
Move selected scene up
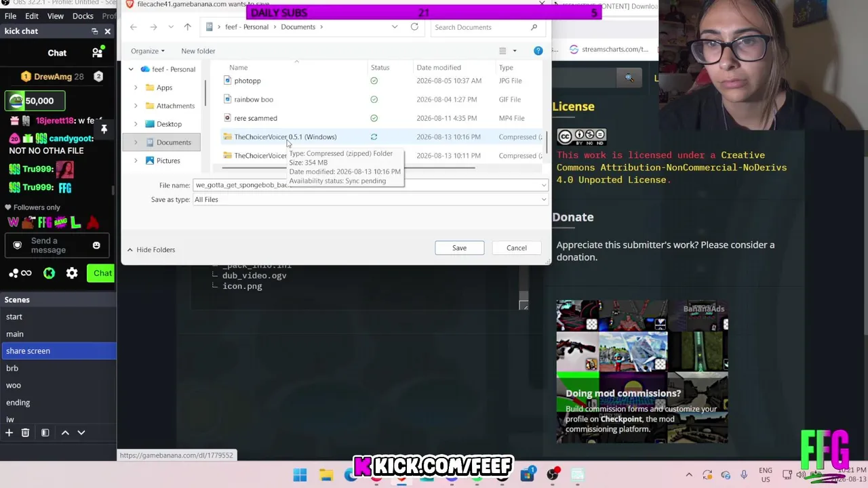pyautogui.click(x=65, y=432)
